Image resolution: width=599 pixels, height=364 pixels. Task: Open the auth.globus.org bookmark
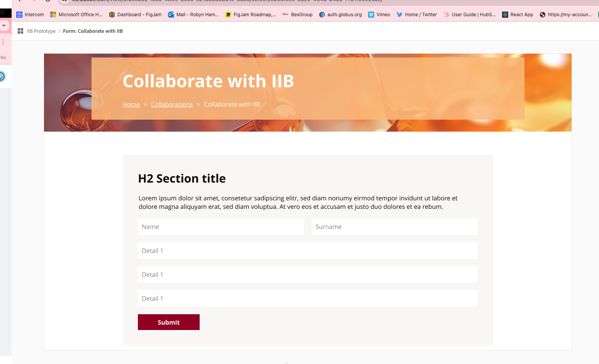(x=341, y=15)
